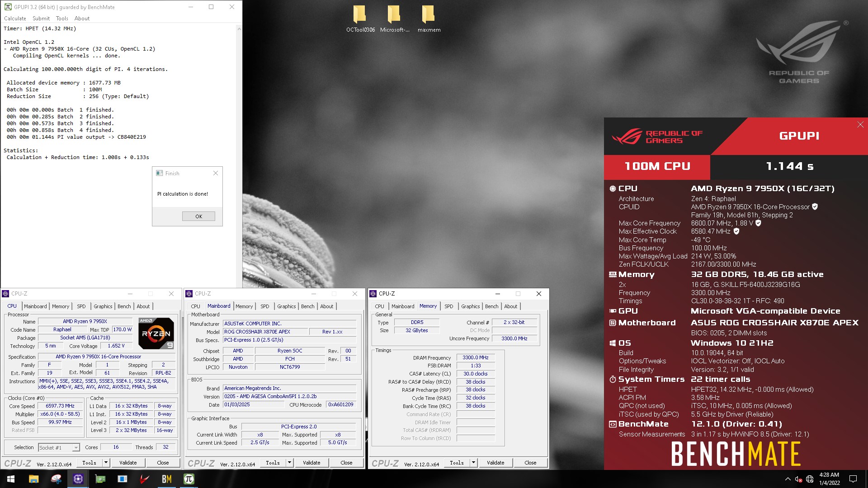Viewport: 868px width, 488px height.
Task: Open the Submit menu in GPUPI
Action: 41,19
